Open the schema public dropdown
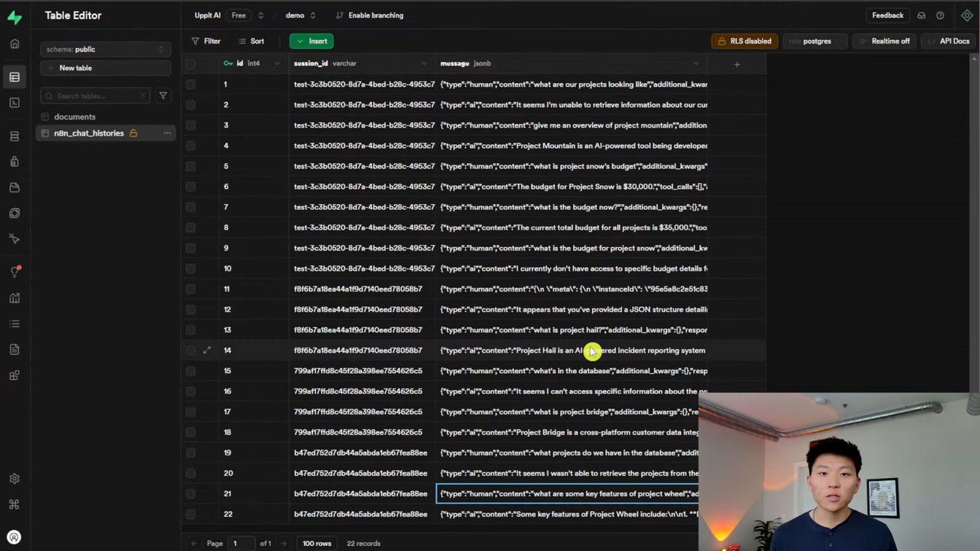 click(x=106, y=50)
